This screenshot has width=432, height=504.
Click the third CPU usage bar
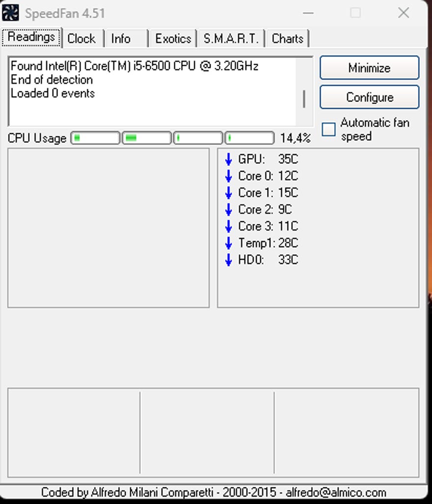tap(198, 138)
